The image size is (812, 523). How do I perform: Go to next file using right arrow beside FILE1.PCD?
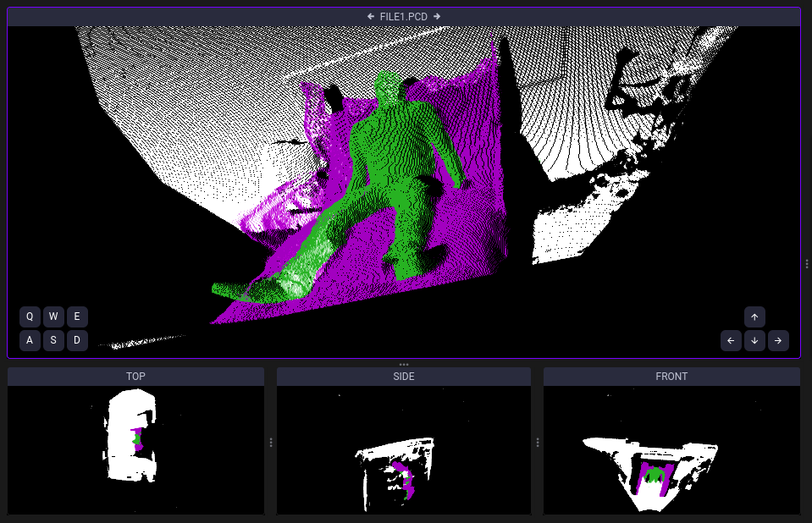pyautogui.click(x=437, y=17)
